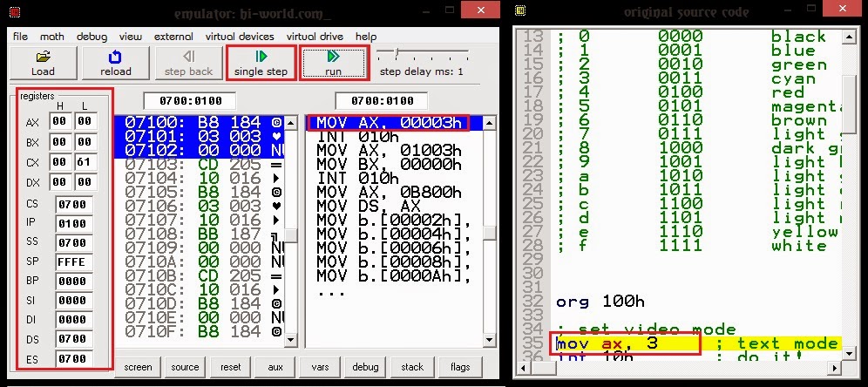The height and width of the screenshot is (387, 868).
Task: Click the DI register field
Action: coord(73,320)
